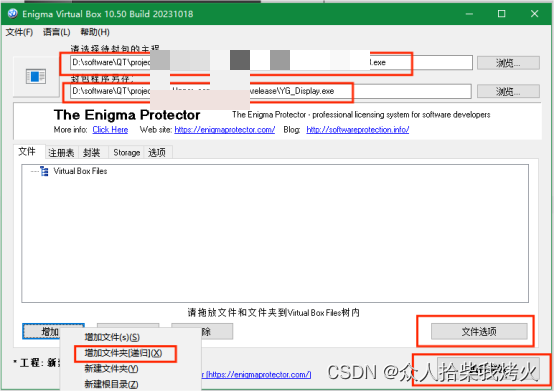Choose 增加文件(s)(S) from the popup menu
Screen dimensions: 554x392
pyautogui.click(x=112, y=337)
